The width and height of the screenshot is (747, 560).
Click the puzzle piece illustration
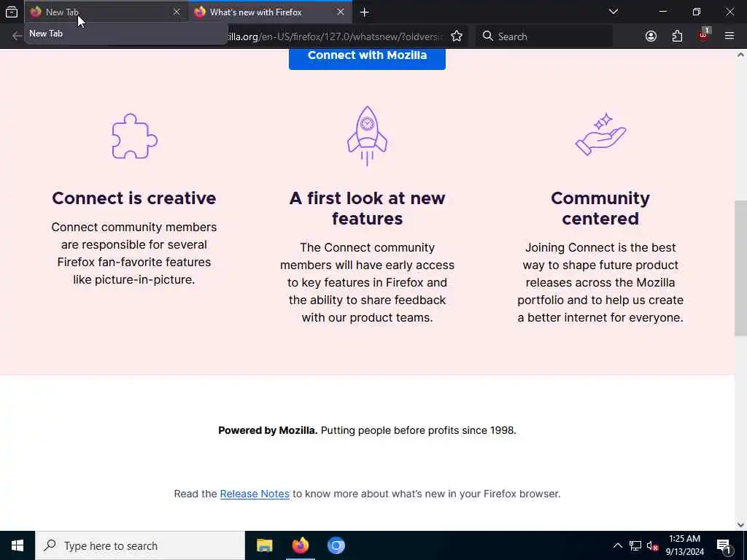[134, 136]
